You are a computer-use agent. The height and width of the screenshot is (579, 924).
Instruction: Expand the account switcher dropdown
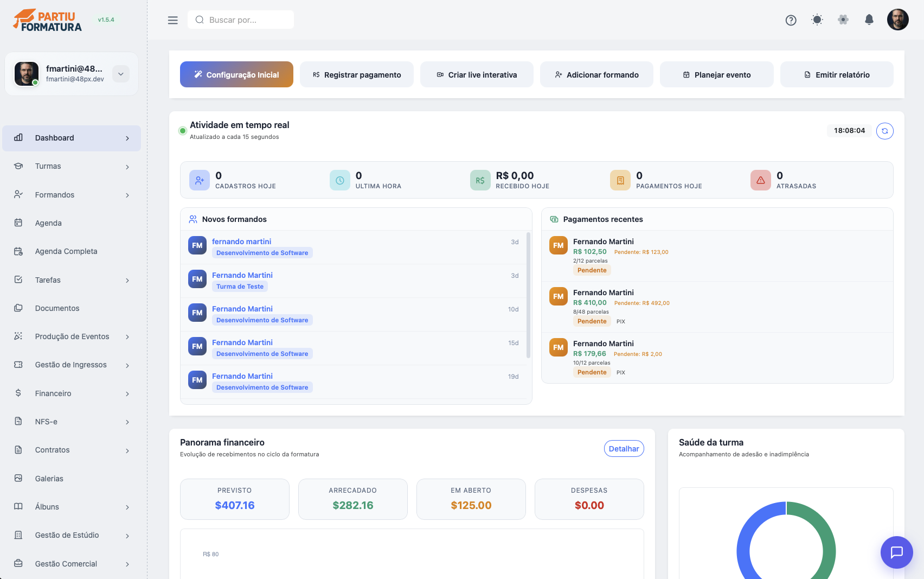pos(121,74)
